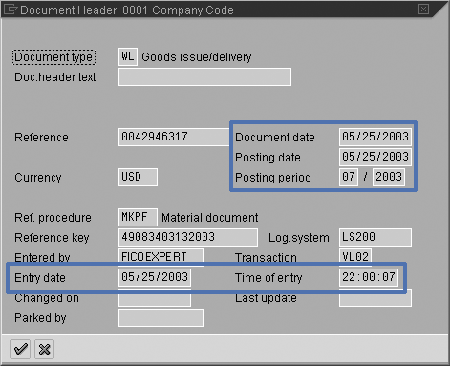Click the Document date label
Screen dimensions: 450x366
click(x=275, y=137)
